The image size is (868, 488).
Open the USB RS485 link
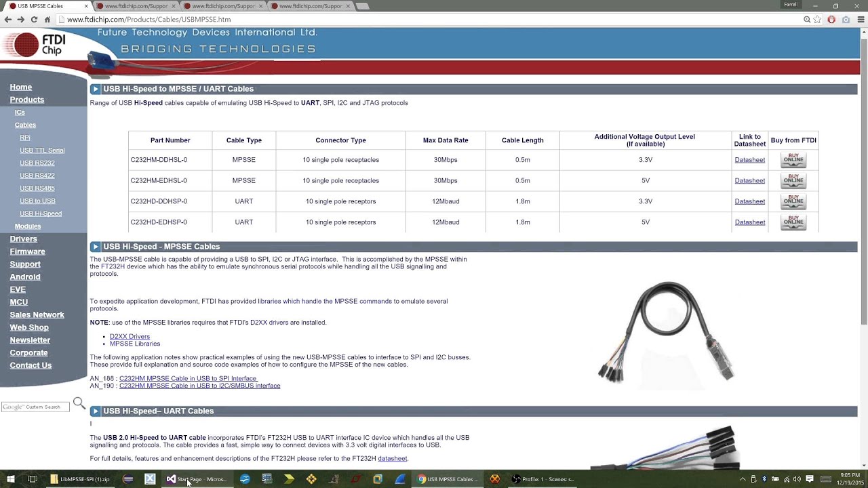click(x=37, y=188)
